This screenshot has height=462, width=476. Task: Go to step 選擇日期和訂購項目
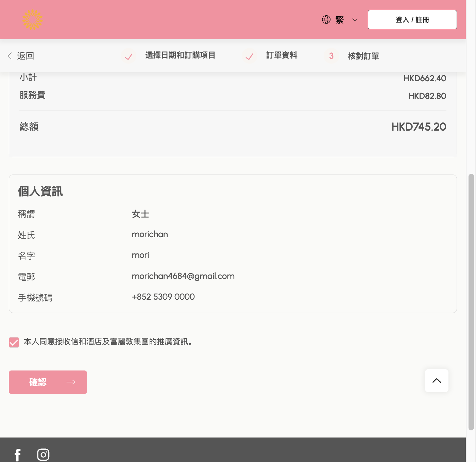coord(180,55)
